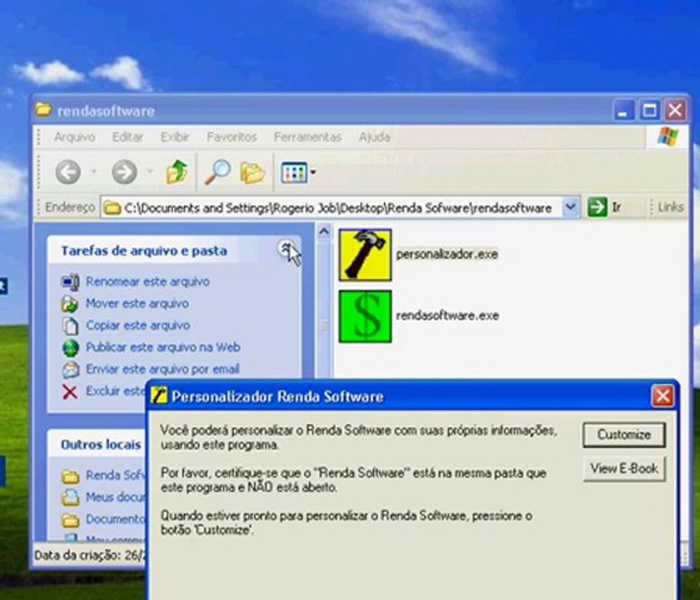Click Enviar este arquivo por email
The width and height of the screenshot is (700, 600).
pyautogui.click(x=162, y=368)
